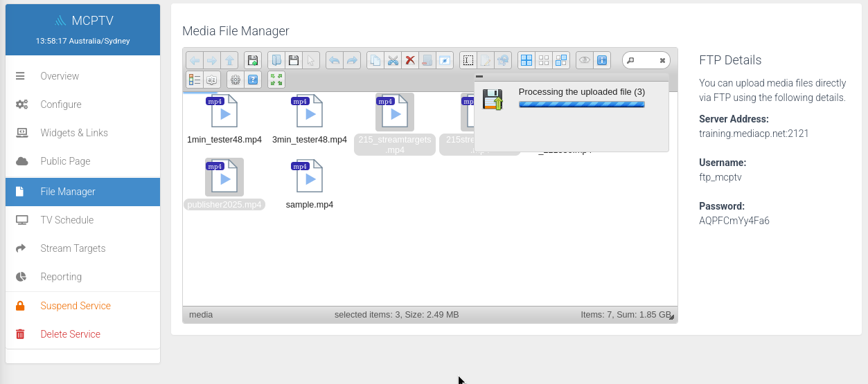This screenshot has width=868, height=384.
Task: Select the sample.mp4 file
Action: tap(310, 185)
